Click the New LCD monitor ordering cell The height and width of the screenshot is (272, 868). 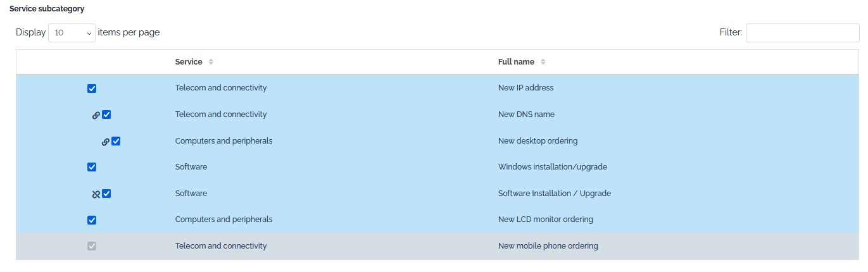click(x=545, y=219)
